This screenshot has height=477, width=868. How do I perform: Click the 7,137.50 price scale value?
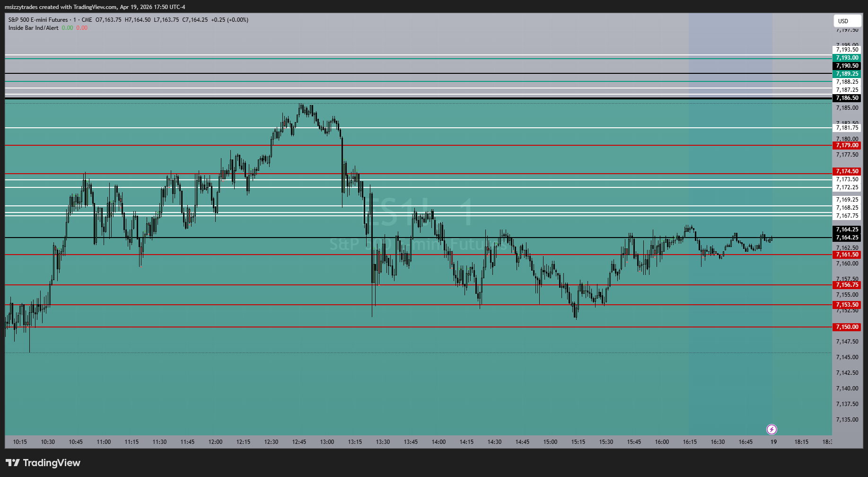(847, 404)
